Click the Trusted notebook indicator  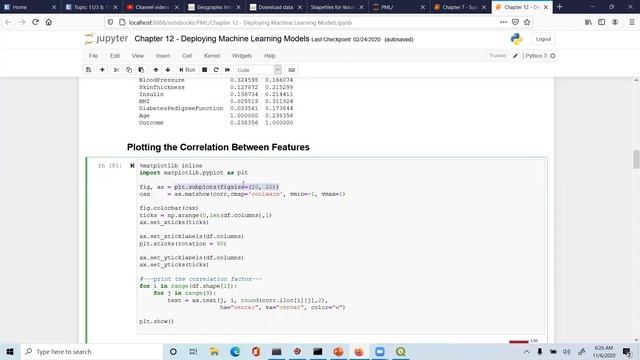tap(497, 56)
